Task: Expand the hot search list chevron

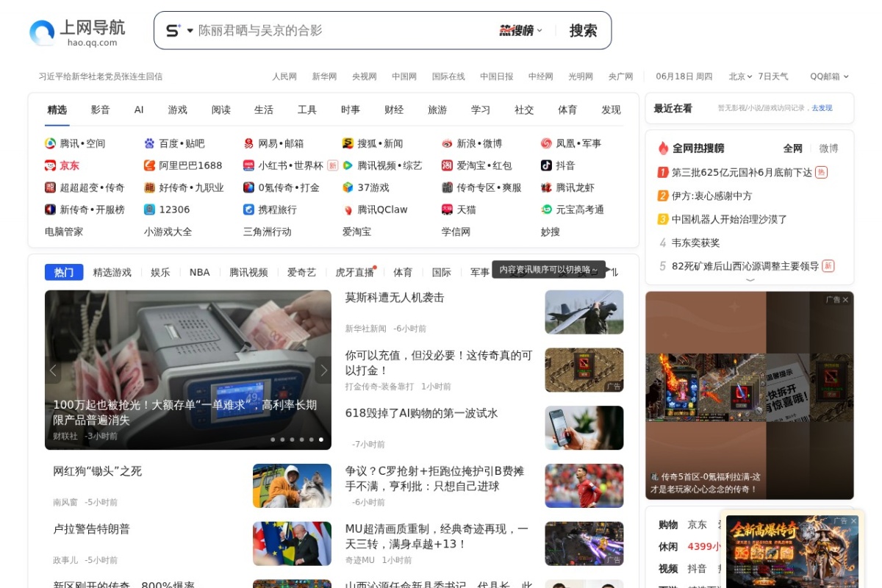Action: click(750, 279)
